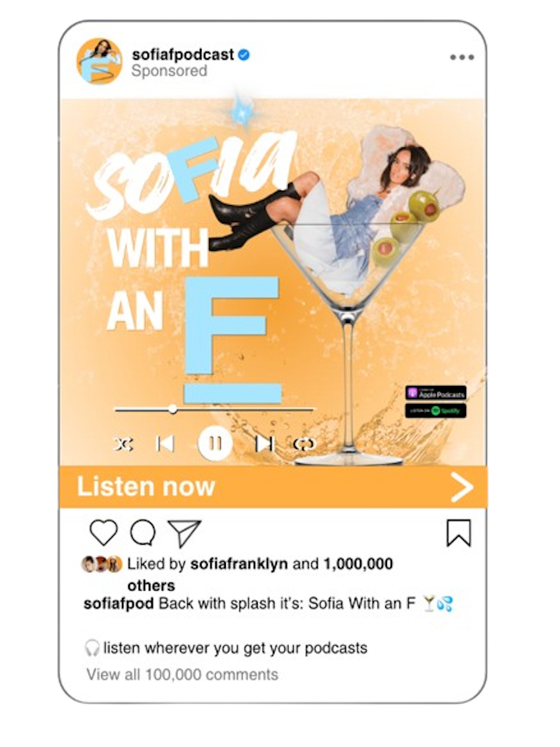Share post with paper plane icon
560x747 pixels.
coord(184,533)
